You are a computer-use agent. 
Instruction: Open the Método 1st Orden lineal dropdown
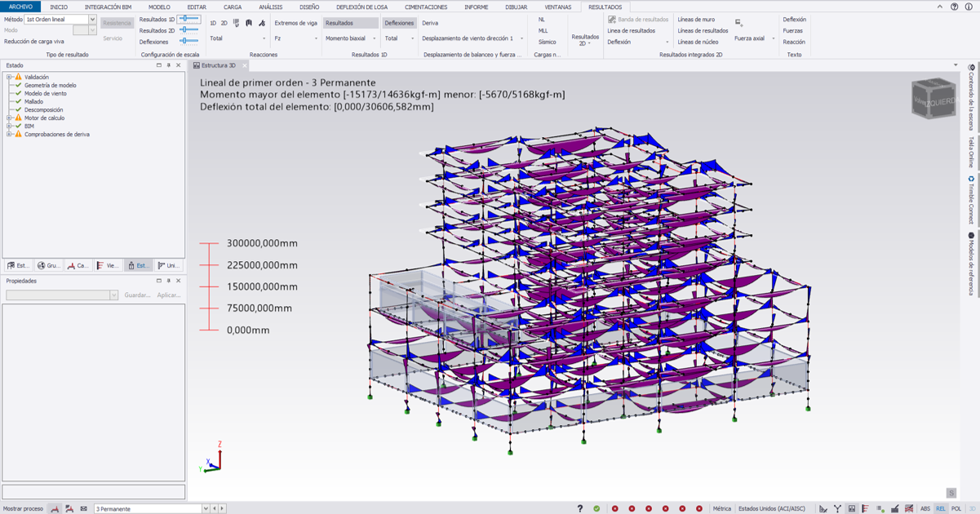point(92,19)
